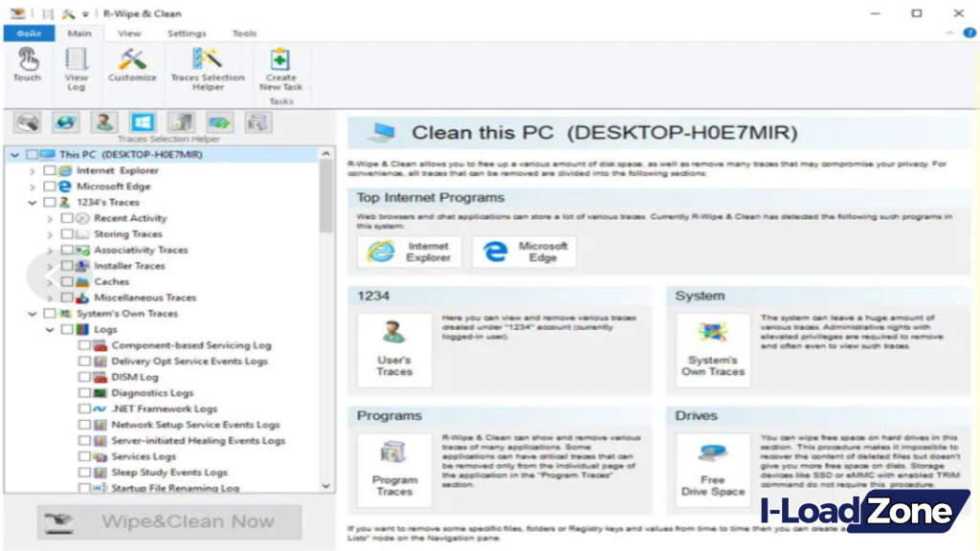Open User's Traces tile
Image resolution: width=980 pixels, height=551 pixels.
point(394,350)
